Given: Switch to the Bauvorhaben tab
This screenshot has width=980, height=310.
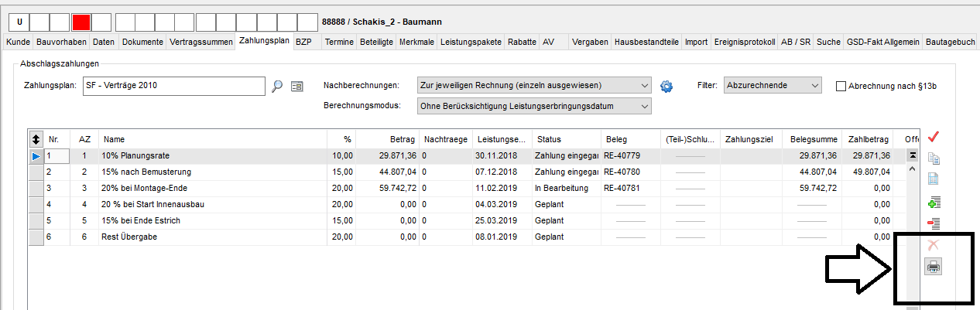Looking at the screenshot, I should coord(62,42).
